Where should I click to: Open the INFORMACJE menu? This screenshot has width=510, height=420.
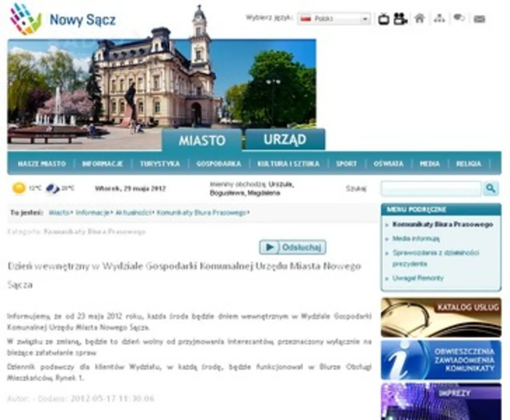pyautogui.click(x=102, y=163)
